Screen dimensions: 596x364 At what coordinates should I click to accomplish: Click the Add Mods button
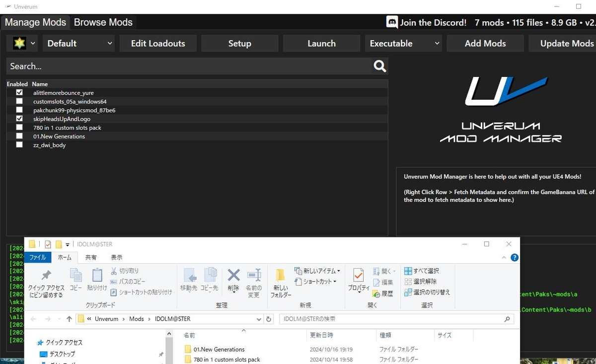pos(485,43)
